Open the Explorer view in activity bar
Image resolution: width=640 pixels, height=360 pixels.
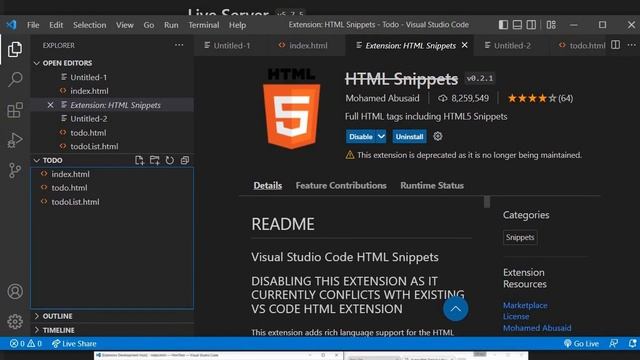pos(15,49)
